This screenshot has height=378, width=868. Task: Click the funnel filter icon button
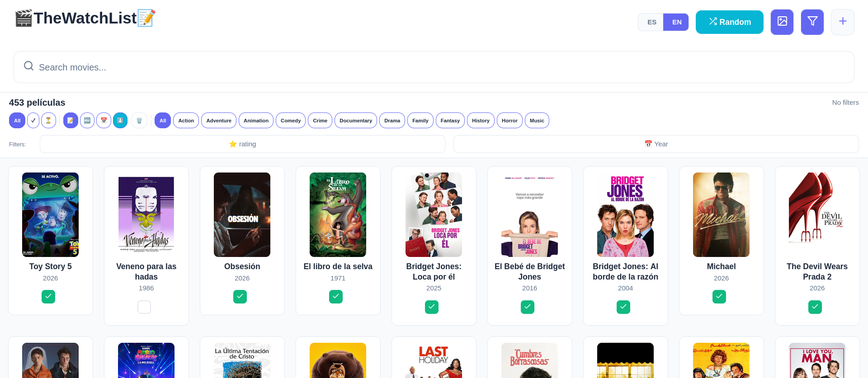click(812, 22)
